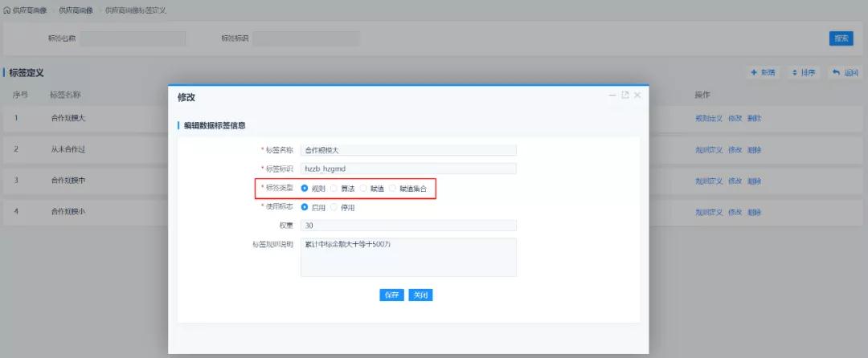This screenshot has height=358, width=868.
Task: Select the 规则 label type radio button
Action: [305, 189]
